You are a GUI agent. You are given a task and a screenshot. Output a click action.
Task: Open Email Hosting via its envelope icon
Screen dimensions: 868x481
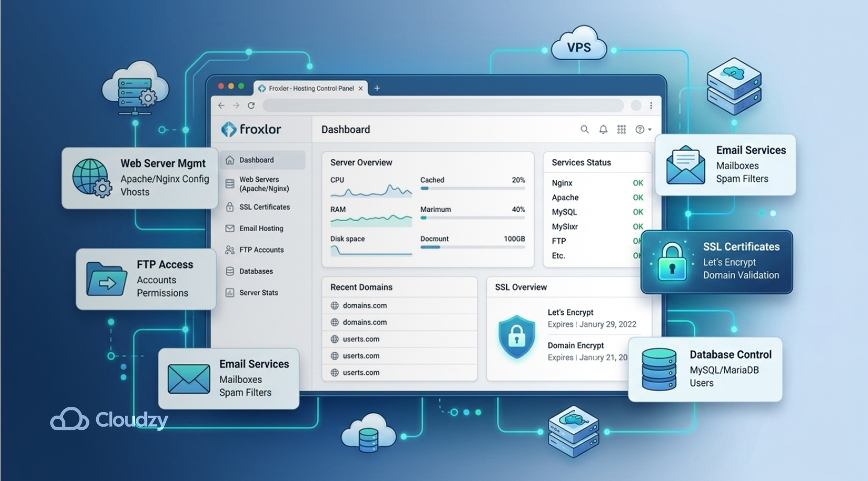pyautogui.click(x=230, y=228)
